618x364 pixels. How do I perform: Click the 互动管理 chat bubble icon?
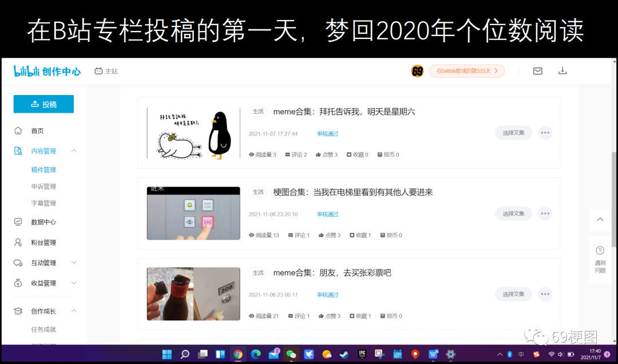18,263
